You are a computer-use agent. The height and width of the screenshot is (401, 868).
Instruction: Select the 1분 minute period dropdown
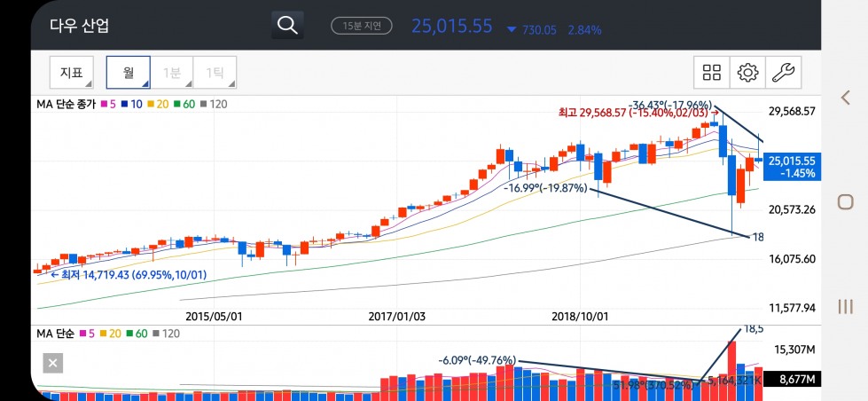[172, 72]
